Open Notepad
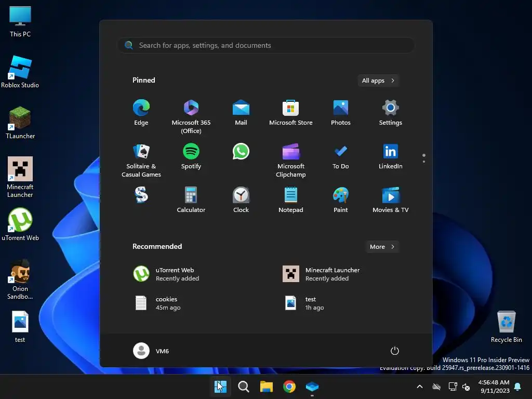532x399 pixels. (291, 200)
